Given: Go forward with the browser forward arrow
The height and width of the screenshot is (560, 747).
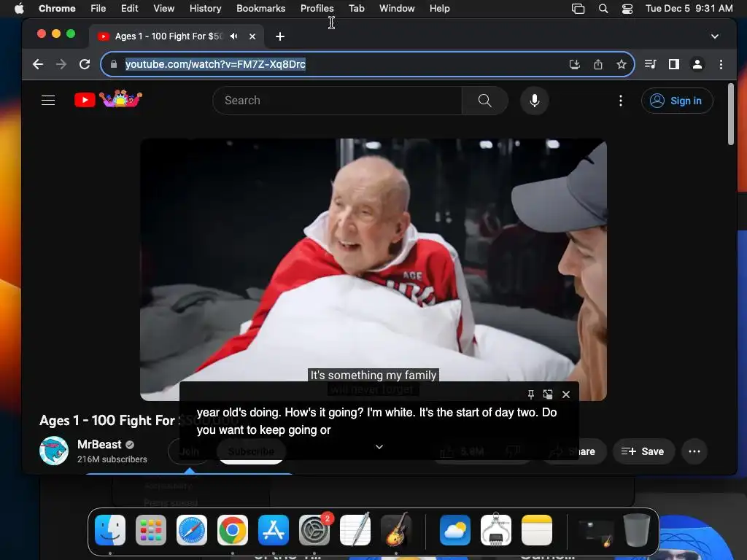Looking at the screenshot, I should tap(61, 64).
